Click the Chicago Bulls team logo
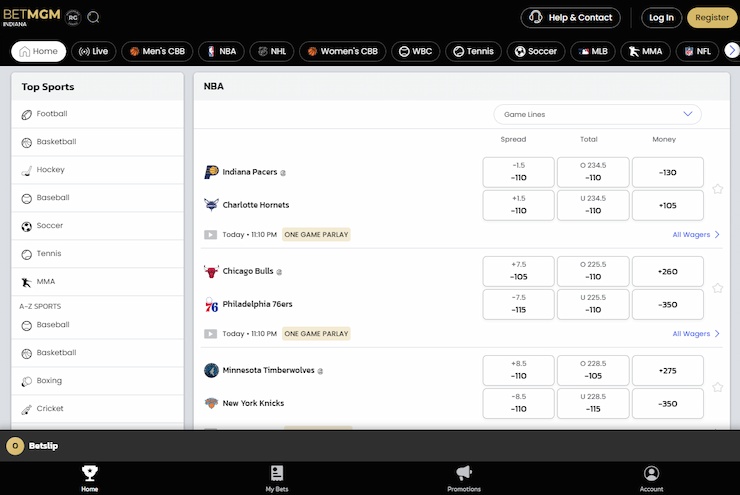 click(x=211, y=271)
